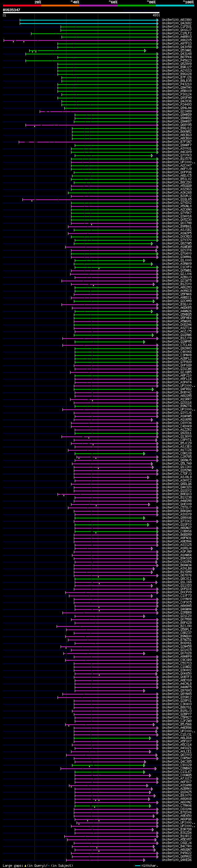Select the UniRef100_Q3AMA1 label

tap(177, 257)
